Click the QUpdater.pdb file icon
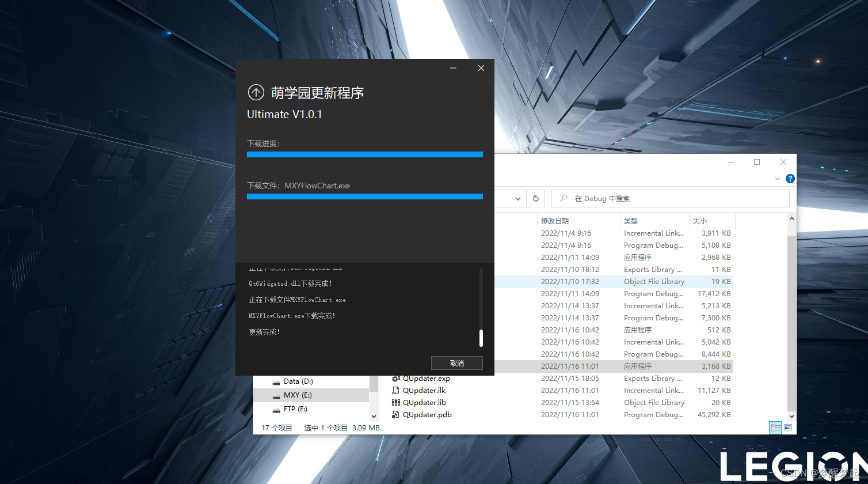Screen dimensions: 868x484 click(x=395, y=415)
